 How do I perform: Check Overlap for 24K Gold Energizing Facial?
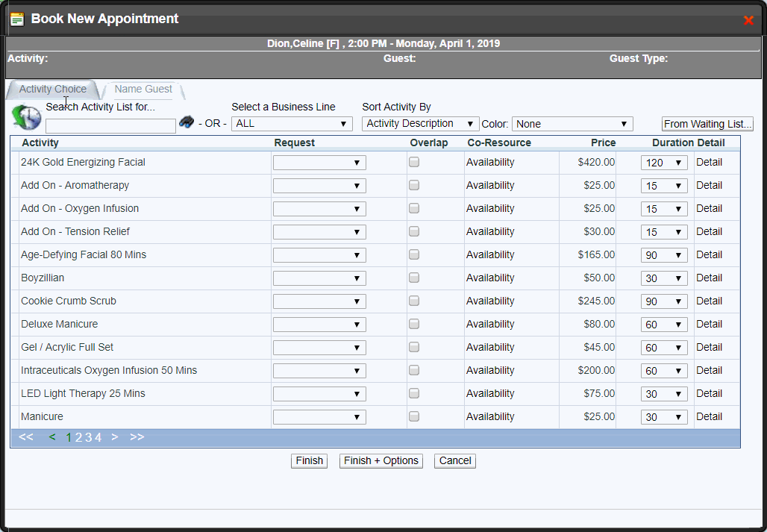tap(414, 163)
